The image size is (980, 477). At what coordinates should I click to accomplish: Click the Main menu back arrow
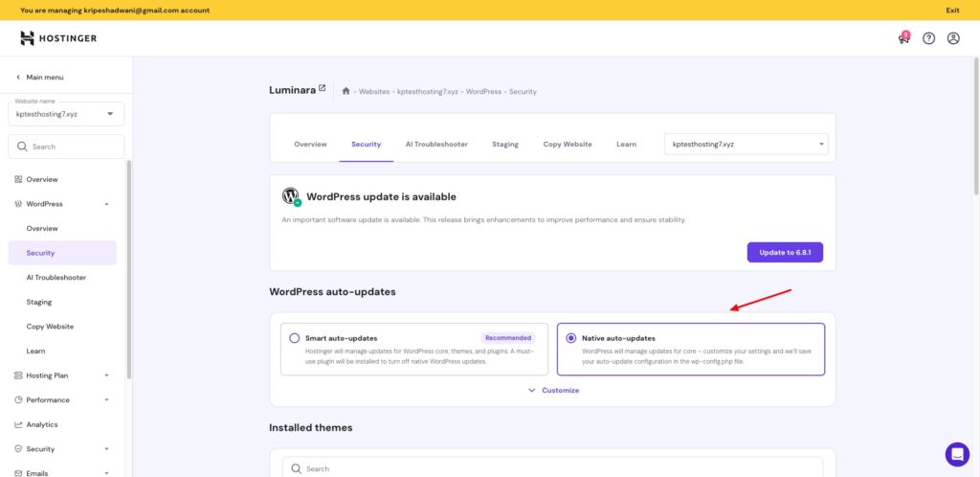[x=18, y=78]
